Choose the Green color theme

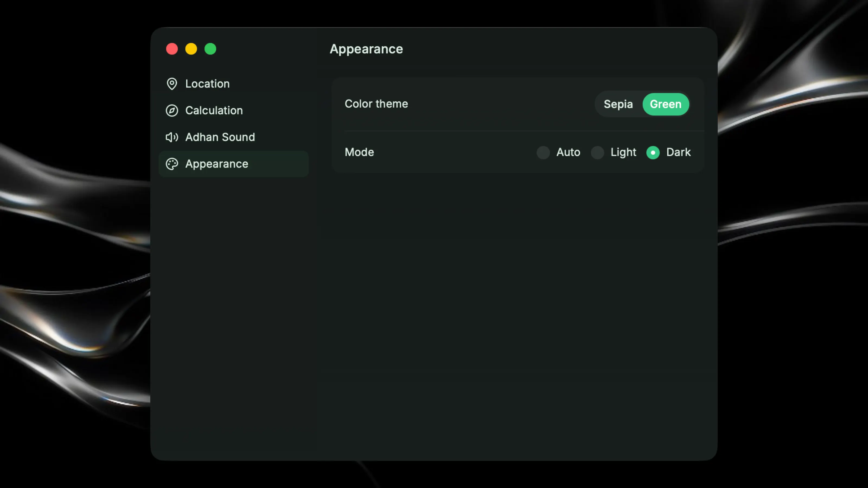[x=665, y=104]
